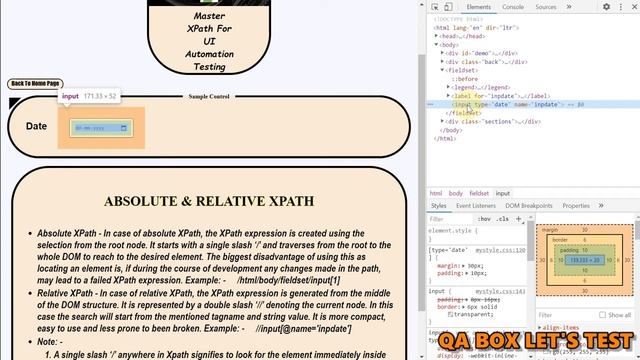Open the DevTools three-dot menu
Image resolution: width=640 pixels, height=360 pixels.
[x=621, y=7]
